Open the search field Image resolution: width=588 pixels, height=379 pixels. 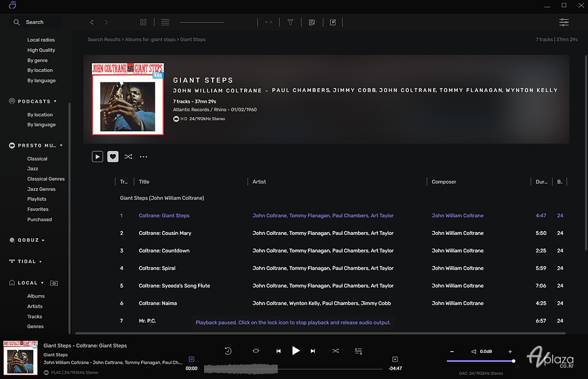(37, 22)
